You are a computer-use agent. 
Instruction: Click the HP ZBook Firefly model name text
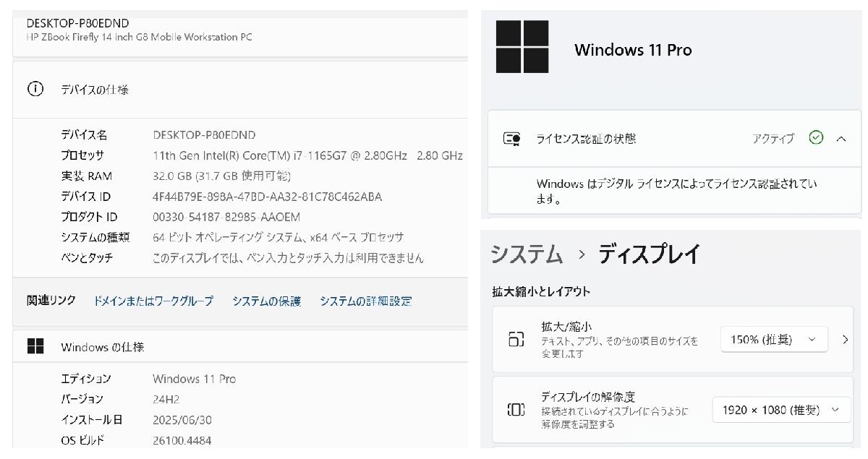click(139, 37)
